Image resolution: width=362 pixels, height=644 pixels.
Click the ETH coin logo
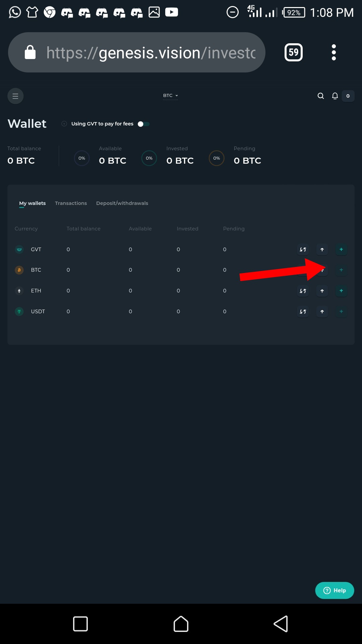click(19, 291)
